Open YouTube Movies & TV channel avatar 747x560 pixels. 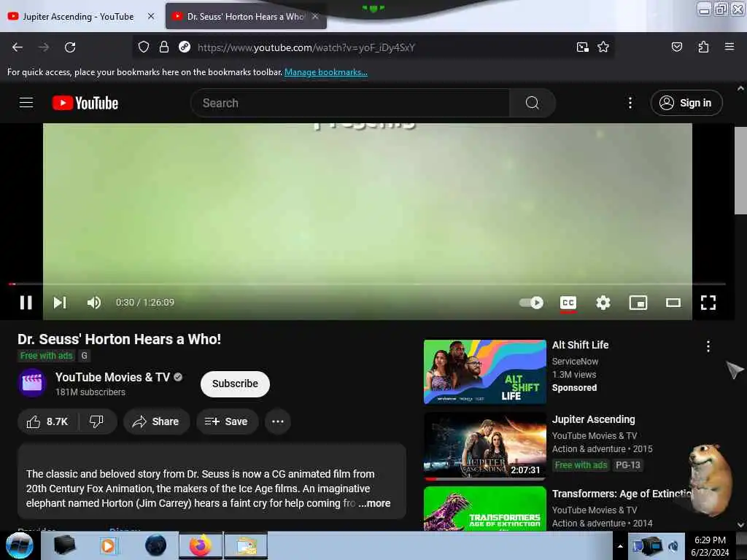pyautogui.click(x=32, y=383)
